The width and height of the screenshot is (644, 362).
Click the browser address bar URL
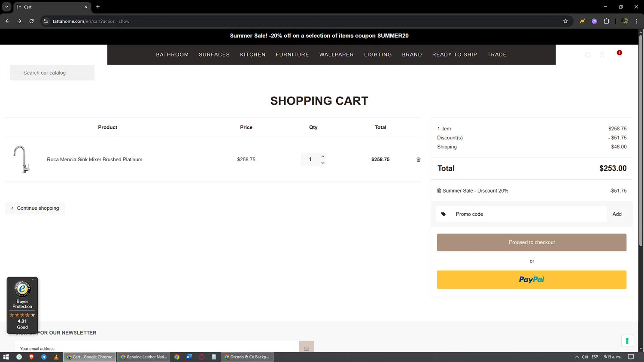pos(91,21)
